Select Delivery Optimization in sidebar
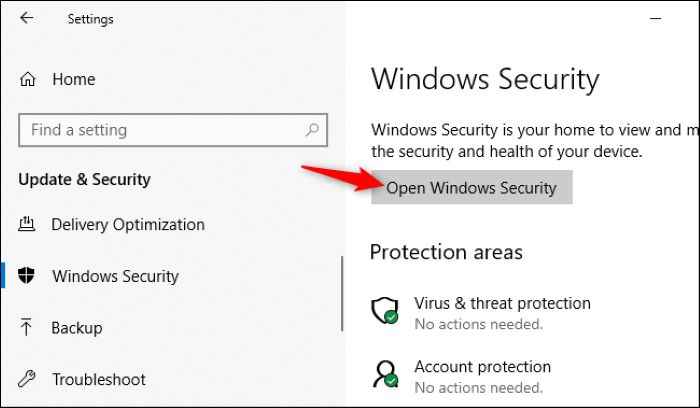700x408 pixels. pos(128,224)
